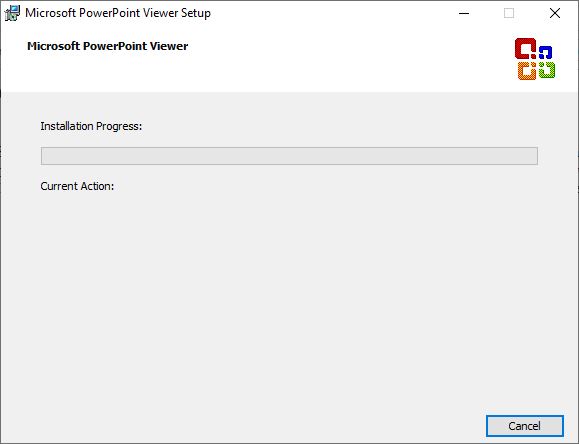Viewport: 579px width, 444px height.
Task: Close the PowerPoint Viewer Setup window
Action: (x=555, y=13)
